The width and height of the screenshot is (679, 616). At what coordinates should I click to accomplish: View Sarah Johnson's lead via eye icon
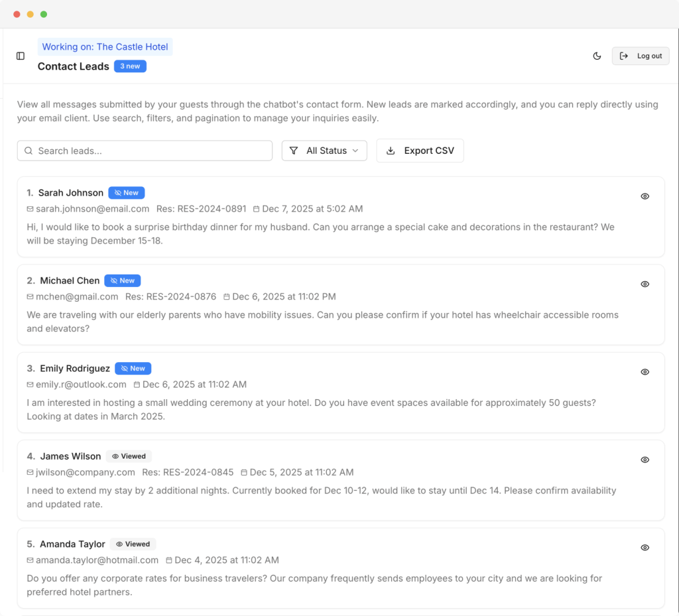pos(645,196)
